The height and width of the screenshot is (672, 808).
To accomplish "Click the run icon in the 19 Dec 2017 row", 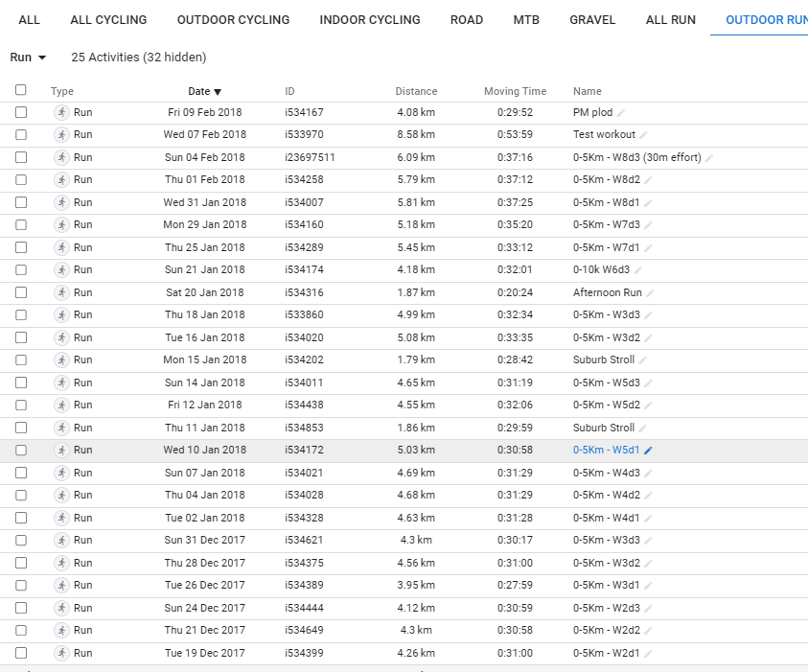I will point(62,653).
